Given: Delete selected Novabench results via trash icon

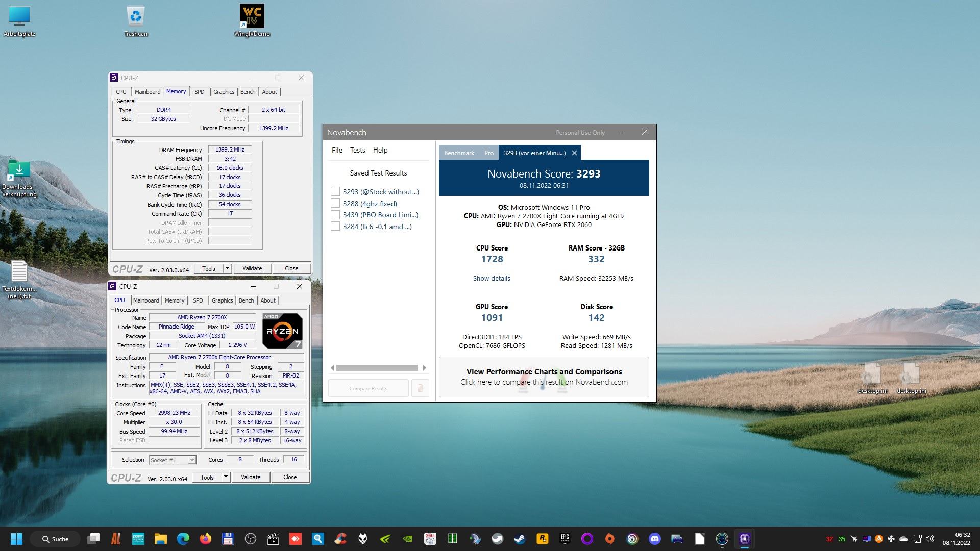Looking at the screenshot, I should [420, 388].
